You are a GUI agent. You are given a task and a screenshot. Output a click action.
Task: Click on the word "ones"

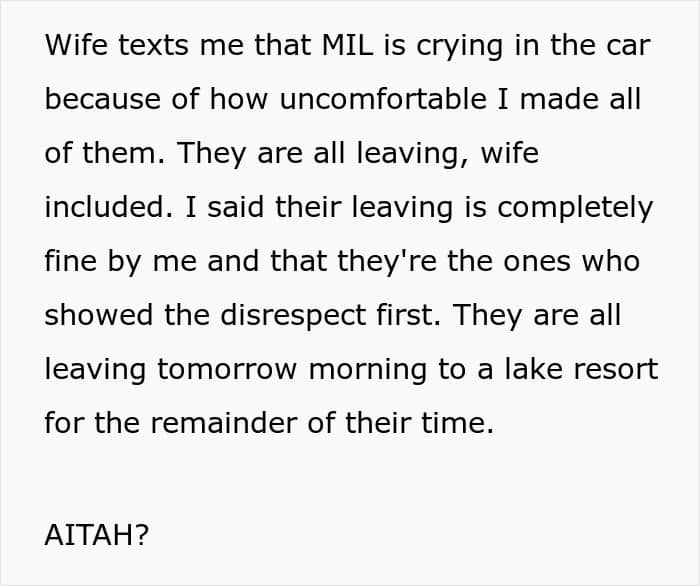[537, 262]
